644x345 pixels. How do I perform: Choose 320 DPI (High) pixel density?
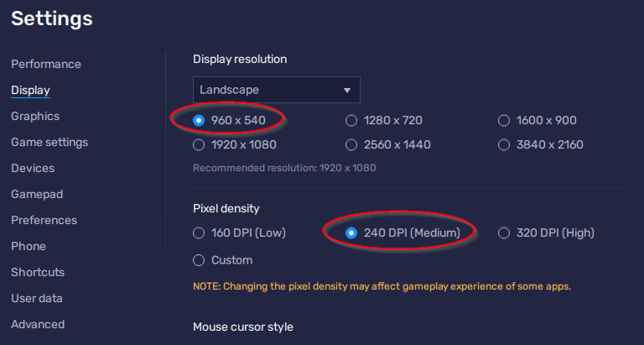click(x=504, y=233)
